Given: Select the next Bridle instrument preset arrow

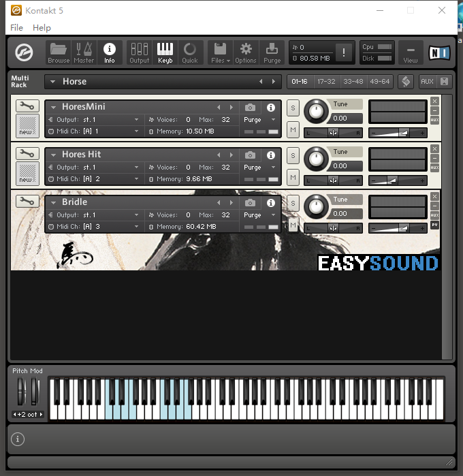Looking at the screenshot, I should (x=231, y=203).
